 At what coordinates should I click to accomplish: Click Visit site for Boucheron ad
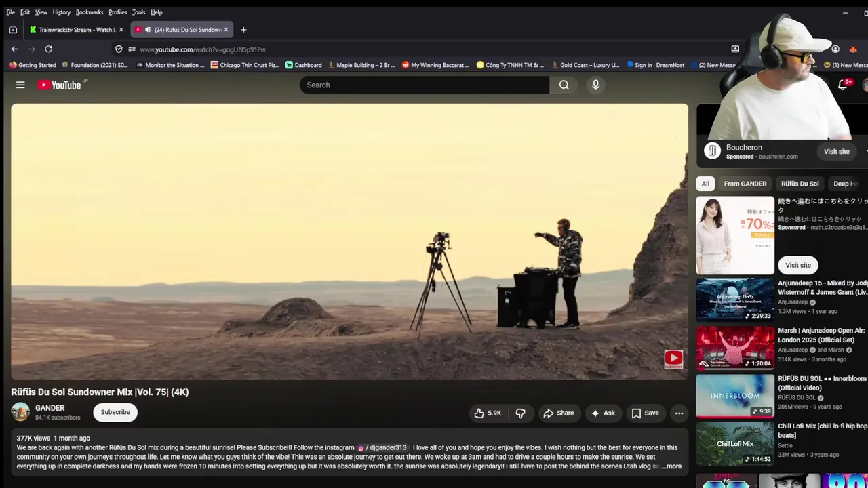[x=836, y=152]
